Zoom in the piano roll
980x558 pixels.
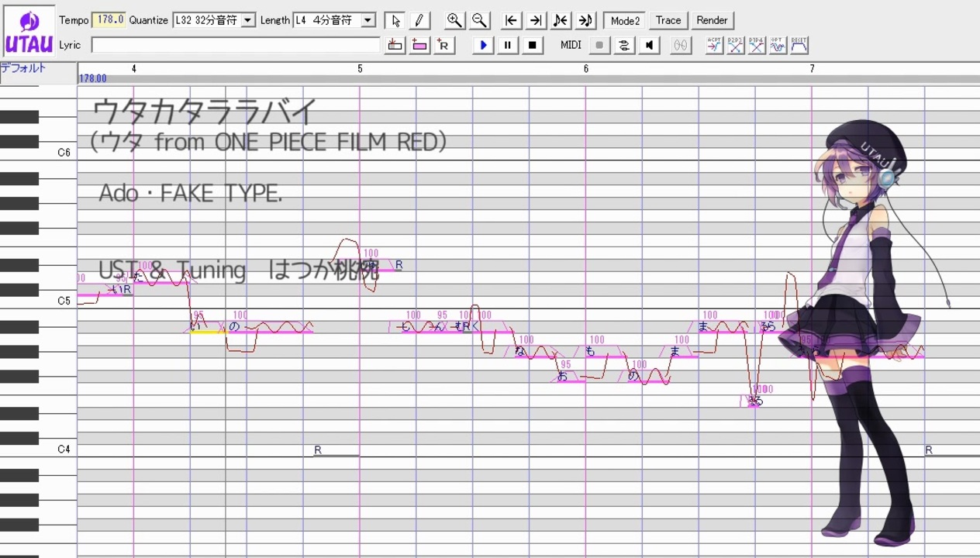[454, 20]
